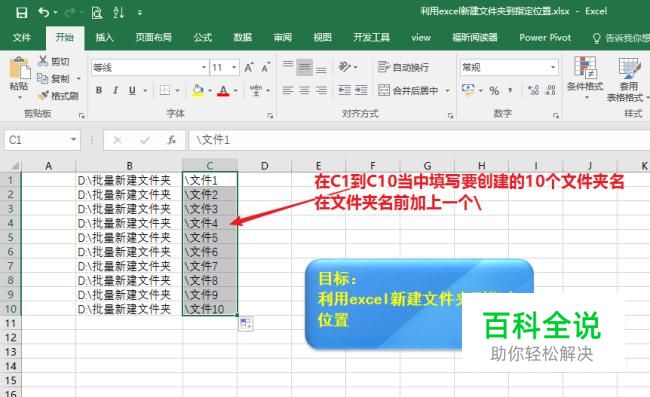This screenshot has height=397, width=650.
Task: Open print preview from the quick access toolbar
Action: pos(97,13)
